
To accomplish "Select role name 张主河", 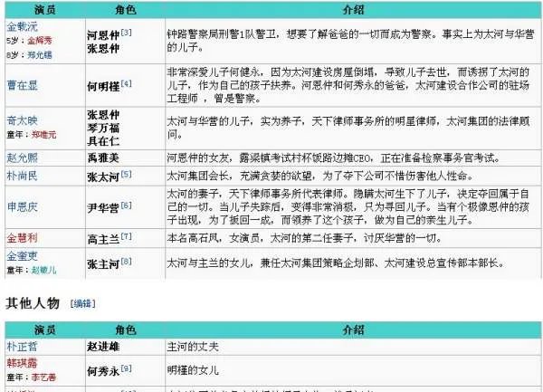I will point(103,264).
